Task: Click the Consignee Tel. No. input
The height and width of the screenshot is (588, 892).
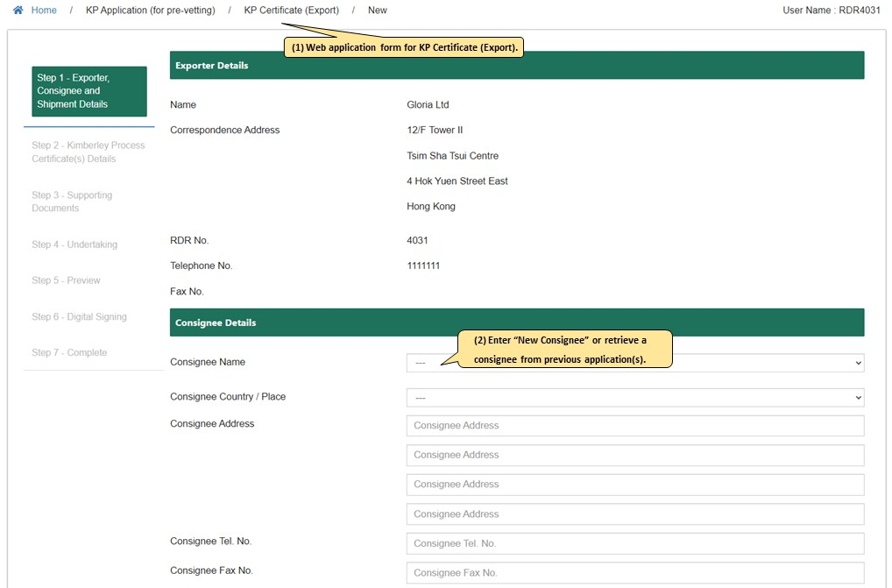Action: [x=635, y=543]
